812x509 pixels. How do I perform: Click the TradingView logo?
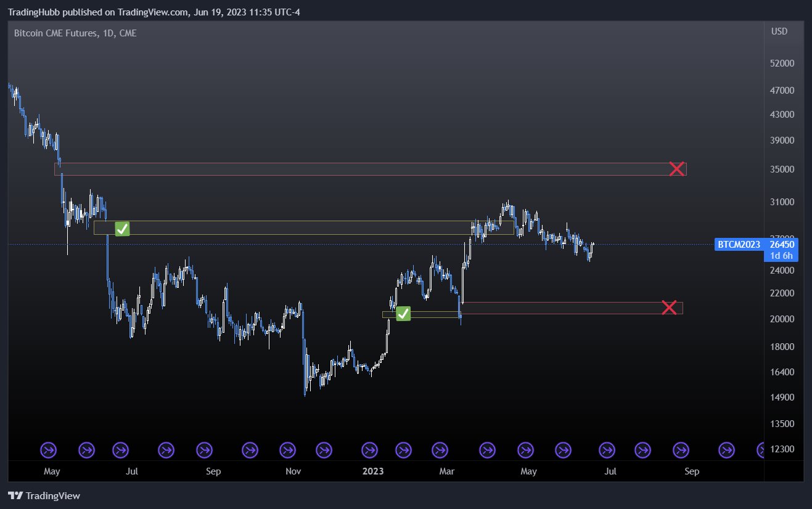44,495
